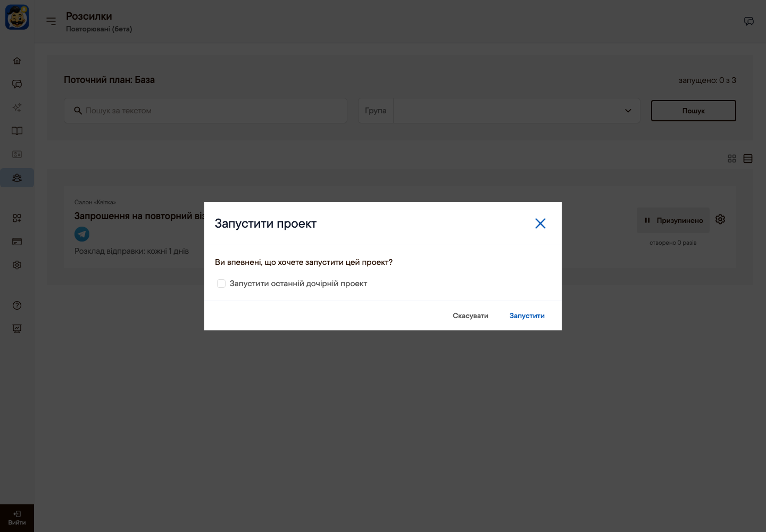Screen dimensions: 766x532
Task: Open mailing settings gear next to Призупинено
Action: coord(720,219)
